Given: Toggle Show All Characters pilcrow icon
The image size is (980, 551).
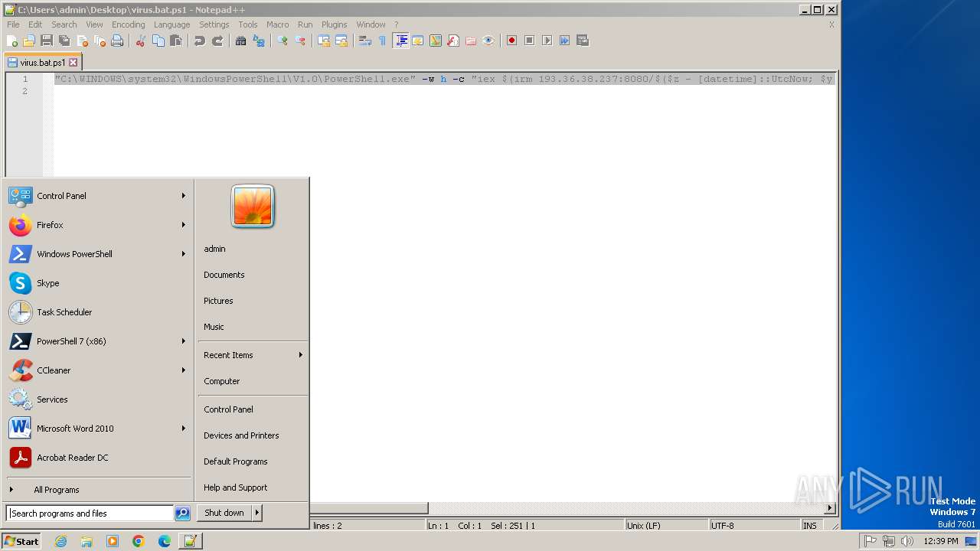Looking at the screenshot, I should click(x=382, y=41).
